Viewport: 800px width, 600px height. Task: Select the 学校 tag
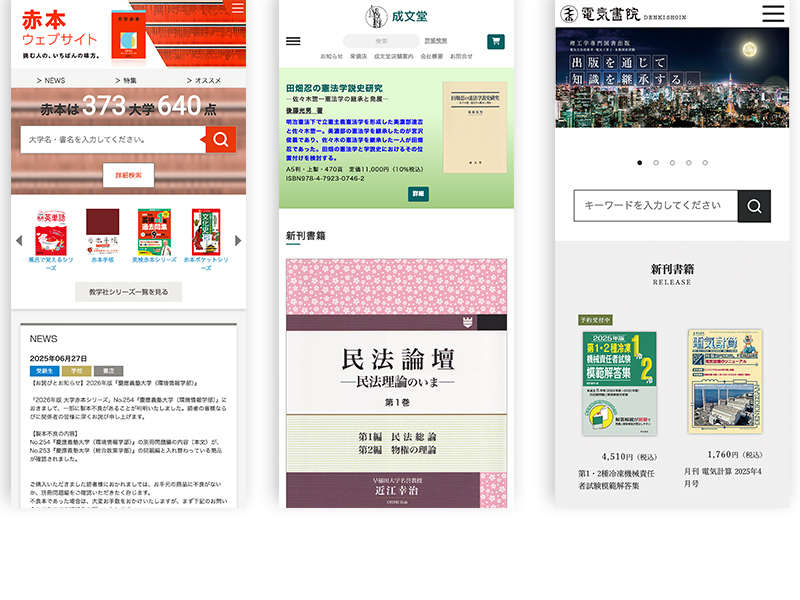point(77,371)
